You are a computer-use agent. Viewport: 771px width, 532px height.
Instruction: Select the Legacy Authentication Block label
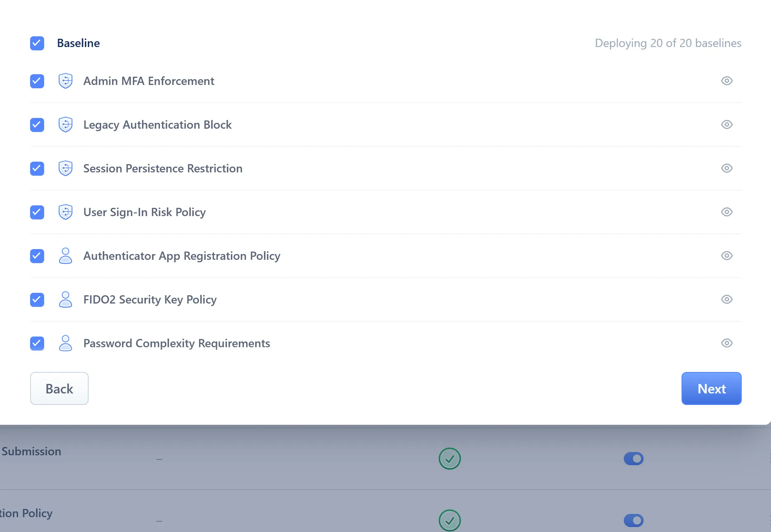pyautogui.click(x=157, y=125)
